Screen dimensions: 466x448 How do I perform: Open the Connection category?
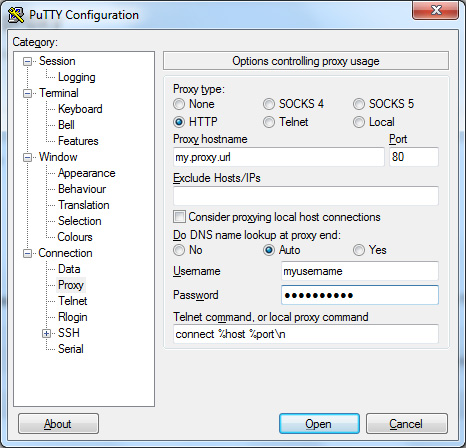click(65, 253)
